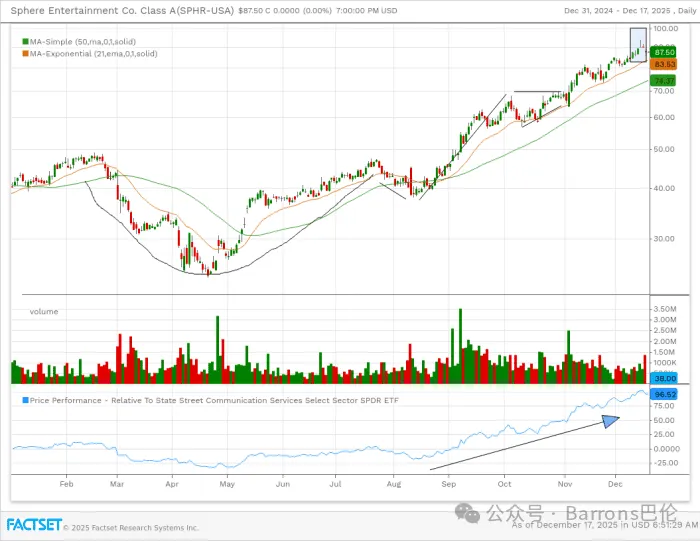Click the Nov label on the time axis
Viewport: 700px width, 541px height.
[x=565, y=484]
